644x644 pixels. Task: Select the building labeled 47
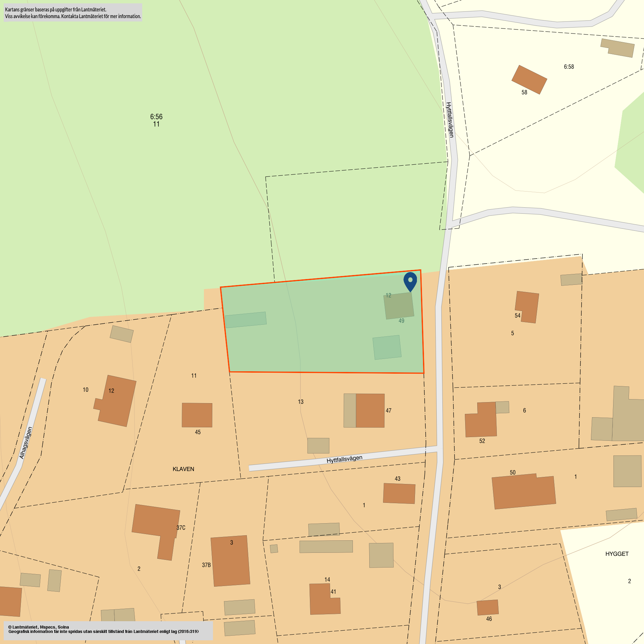(x=370, y=410)
